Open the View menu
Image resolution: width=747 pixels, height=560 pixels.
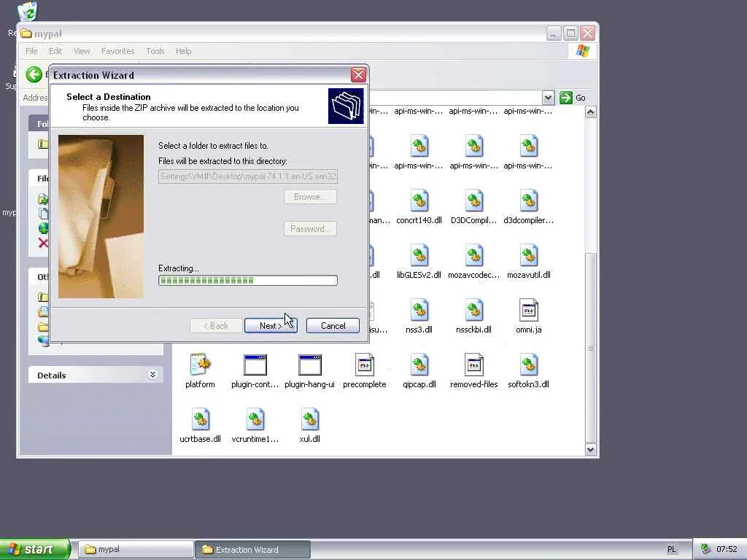coord(82,51)
